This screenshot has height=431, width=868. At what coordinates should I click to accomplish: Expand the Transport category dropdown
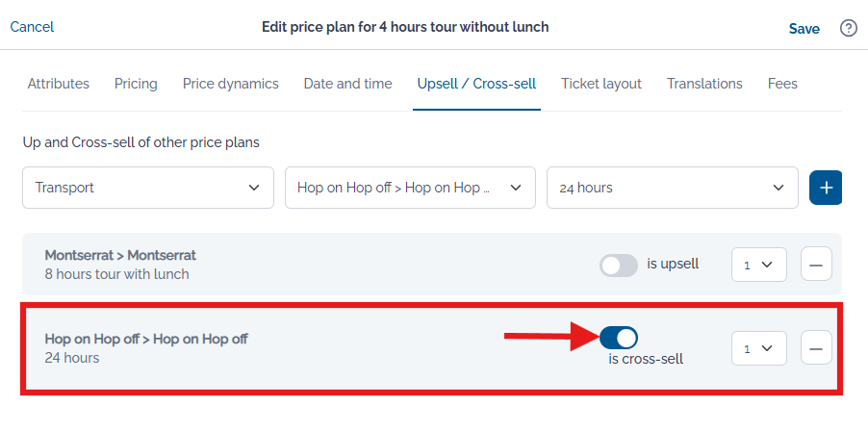pyautogui.click(x=148, y=188)
